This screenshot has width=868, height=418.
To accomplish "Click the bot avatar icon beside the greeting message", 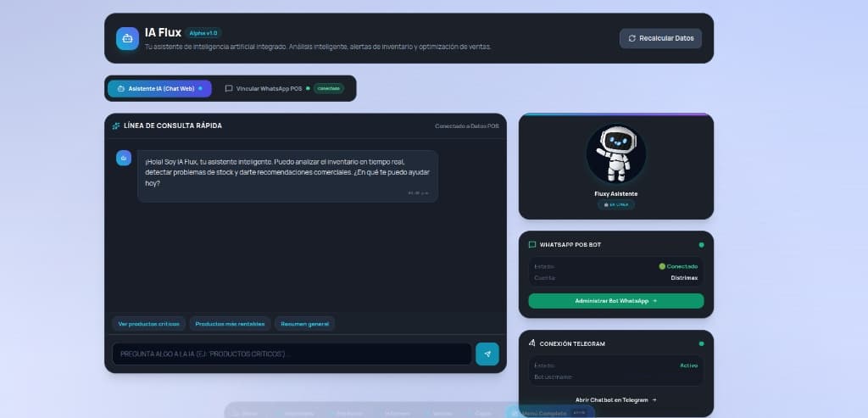I will pos(124,158).
